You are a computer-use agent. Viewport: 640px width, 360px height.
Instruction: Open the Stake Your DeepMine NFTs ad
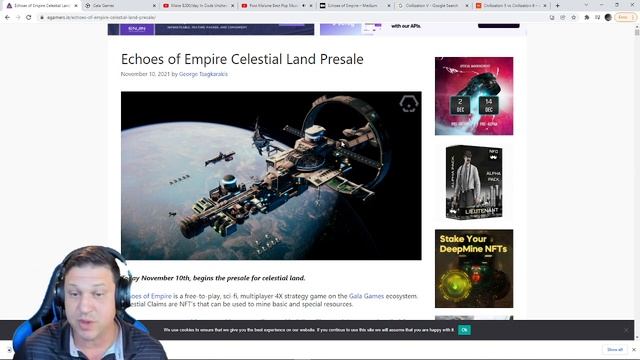click(x=474, y=269)
